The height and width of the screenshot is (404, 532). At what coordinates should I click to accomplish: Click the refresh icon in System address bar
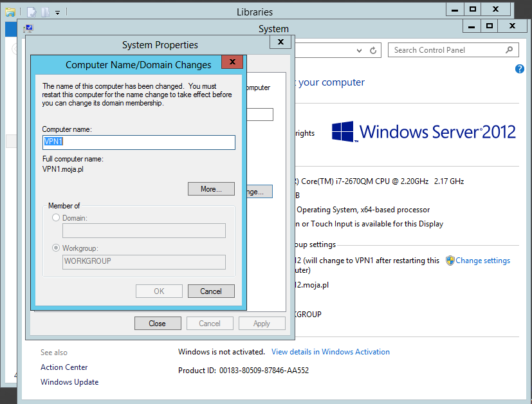pyautogui.click(x=373, y=51)
